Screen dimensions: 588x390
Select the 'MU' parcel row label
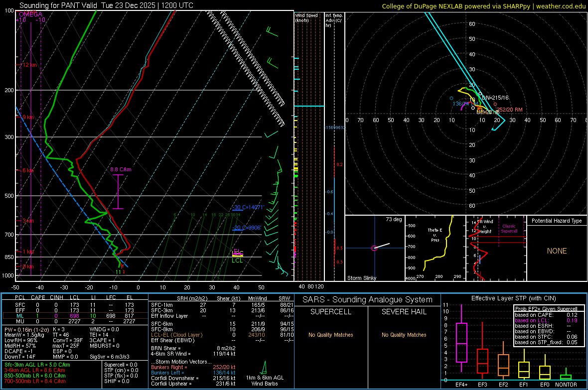[x=20, y=321]
